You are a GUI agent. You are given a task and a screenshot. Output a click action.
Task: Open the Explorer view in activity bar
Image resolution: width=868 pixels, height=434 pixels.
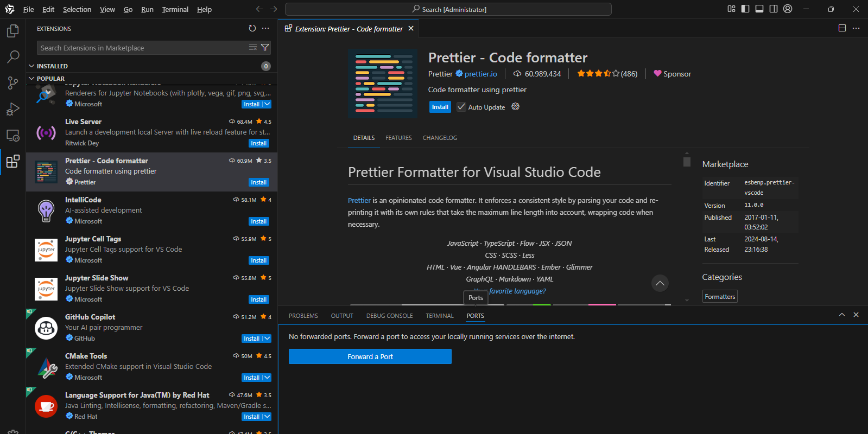[12, 31]
